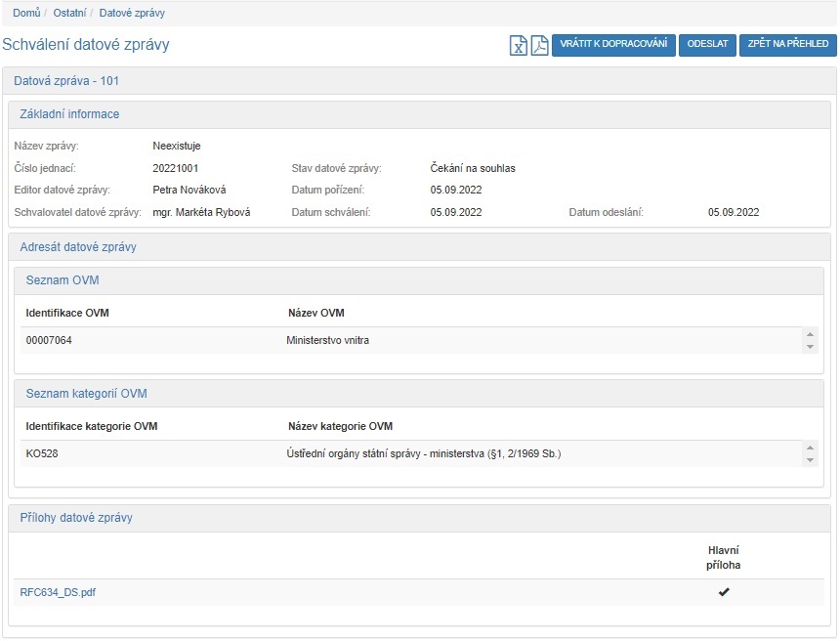The image size is (840, 641).
Task: Collapse the Základní informace section
Action: click(70, 114)
